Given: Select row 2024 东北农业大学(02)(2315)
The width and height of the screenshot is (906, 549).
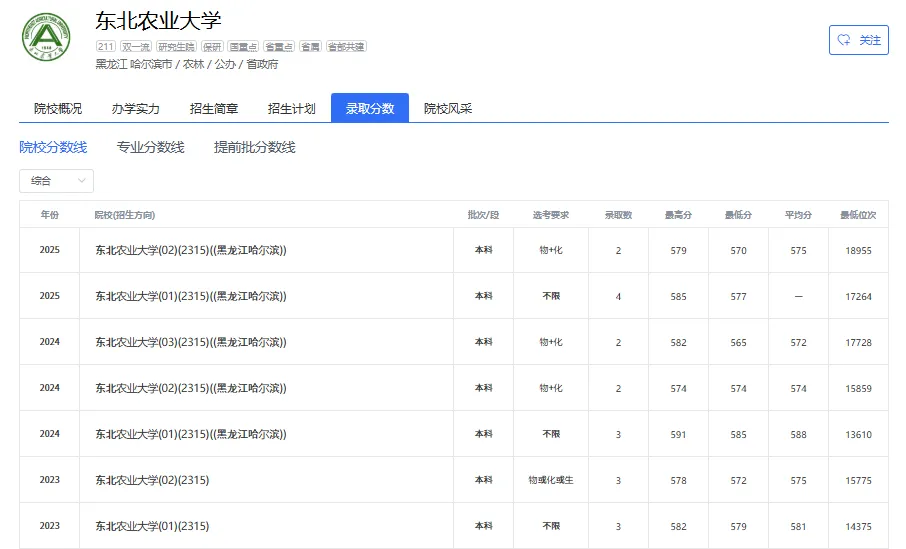Looking at the screenshot, I should [x=454, y=388].
